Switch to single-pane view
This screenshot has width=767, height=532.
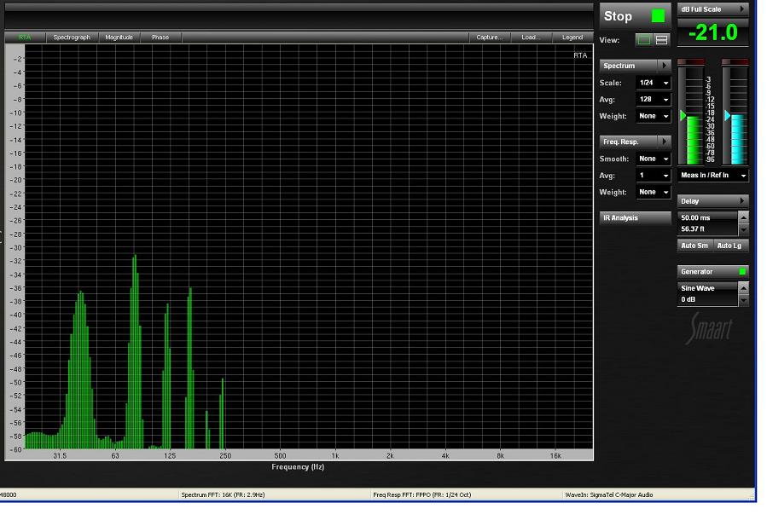click(x=644, y=40)
